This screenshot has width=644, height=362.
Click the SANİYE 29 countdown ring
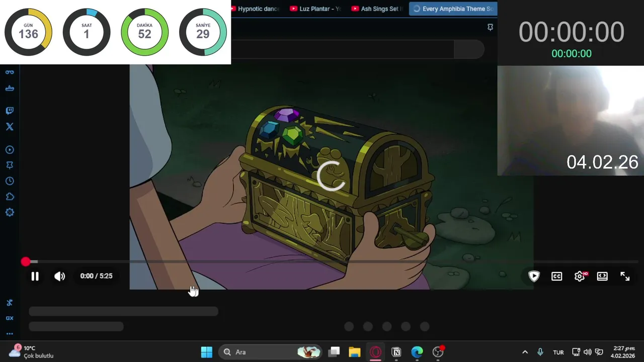click(x=203, y=33)
